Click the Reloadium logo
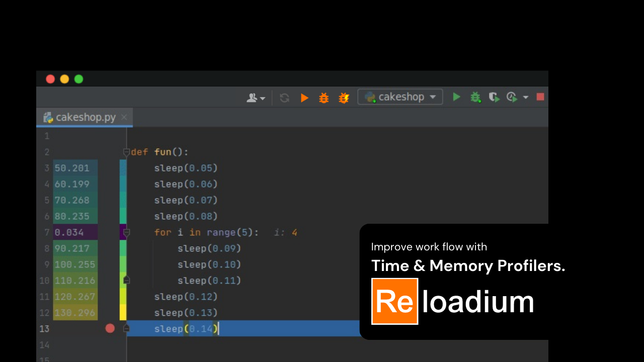Viewport: 644px width, 362px height. 453,301
